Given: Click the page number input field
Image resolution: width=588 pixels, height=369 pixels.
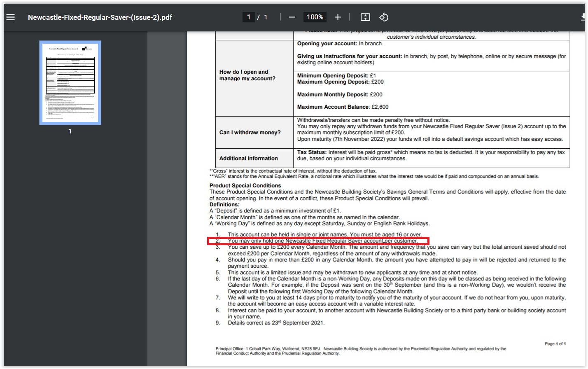Looking at the screenshot, I should (249, 17).
